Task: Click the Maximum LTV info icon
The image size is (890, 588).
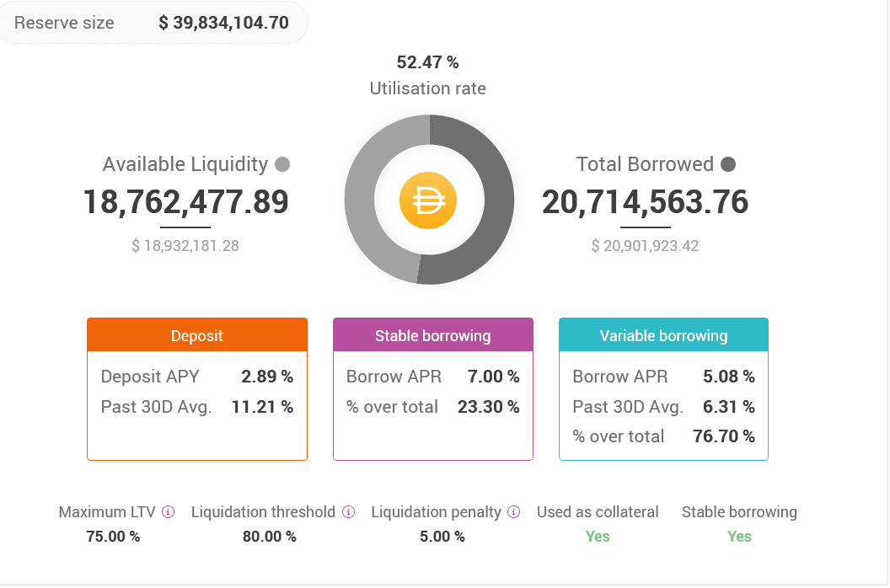Action: (169, 512)
